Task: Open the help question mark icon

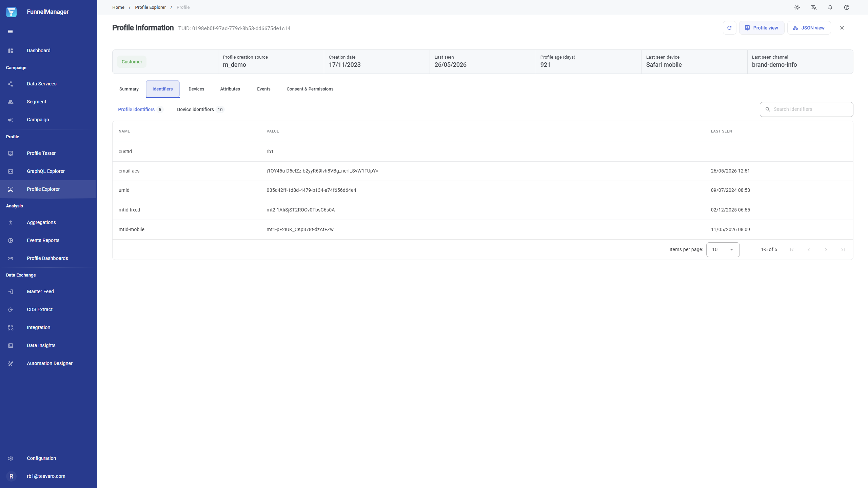Action: coord(847,7)
